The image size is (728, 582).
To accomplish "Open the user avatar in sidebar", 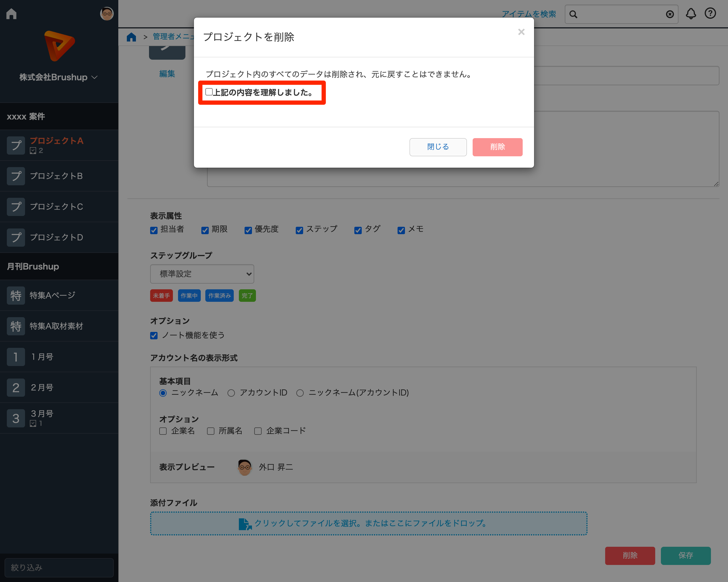I will click(x=107, y=13).
